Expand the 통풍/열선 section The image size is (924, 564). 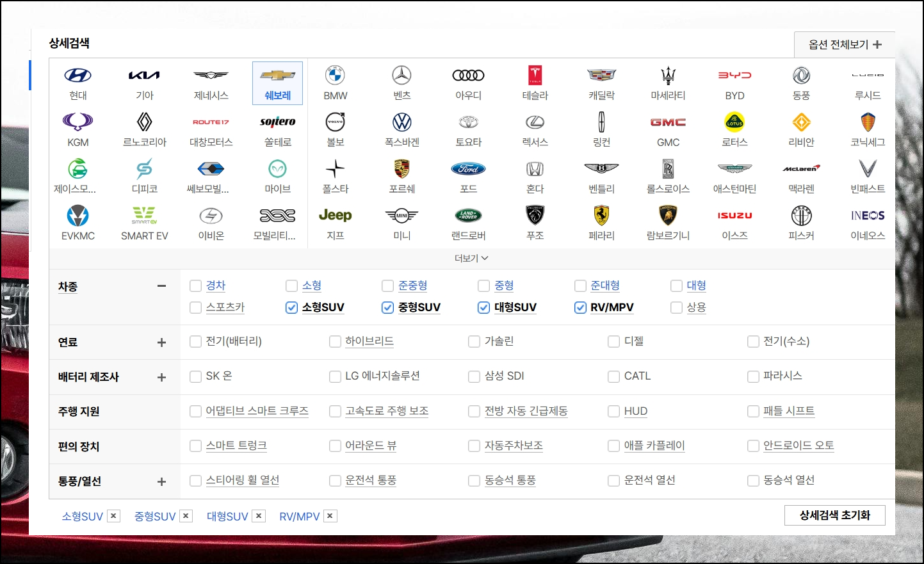161,481
